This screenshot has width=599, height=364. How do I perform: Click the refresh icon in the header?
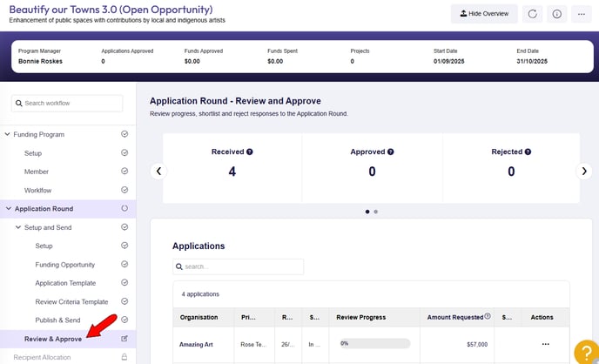click(x=532, y=14)
